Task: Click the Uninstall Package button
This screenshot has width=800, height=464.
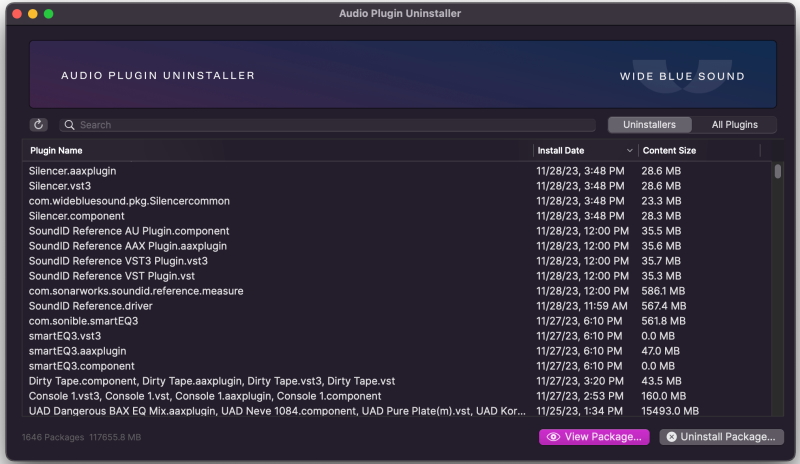Action: pyautogui.click(x=721, y=437)
